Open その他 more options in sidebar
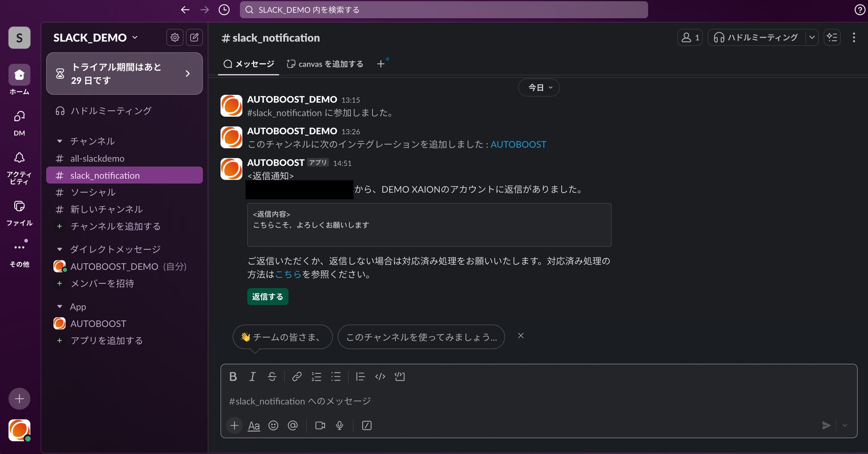Viewport: 868px width, 454px height. point(20,254)
